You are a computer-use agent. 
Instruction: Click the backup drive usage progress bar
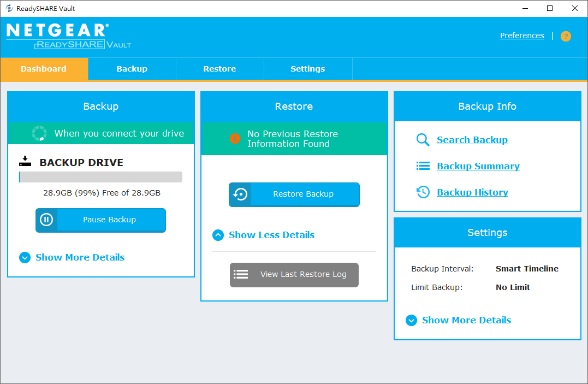tap(100, 177)
